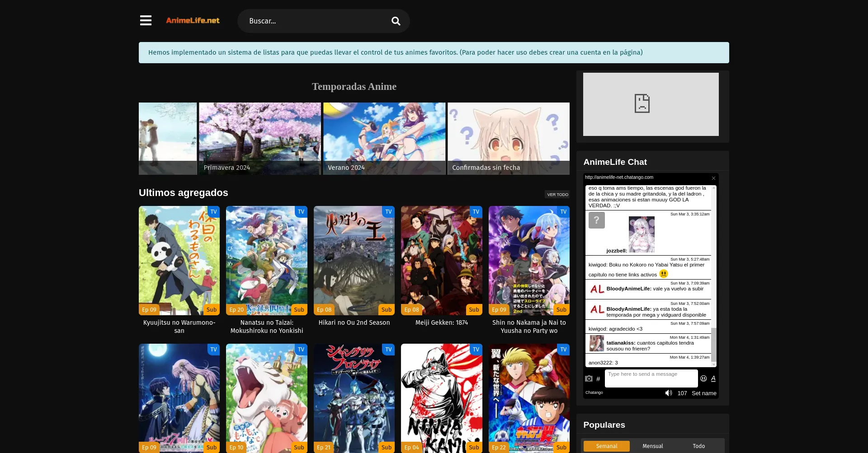The width and height of the screenshot is (868, 453).
Task: Open the chat emoji picker
Action: 703,378
